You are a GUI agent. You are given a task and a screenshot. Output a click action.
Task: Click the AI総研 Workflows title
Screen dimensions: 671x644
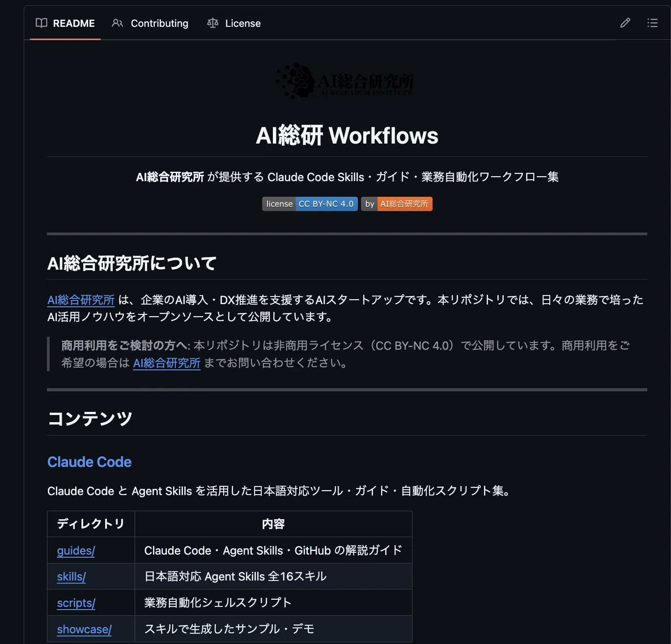(347, 136)
